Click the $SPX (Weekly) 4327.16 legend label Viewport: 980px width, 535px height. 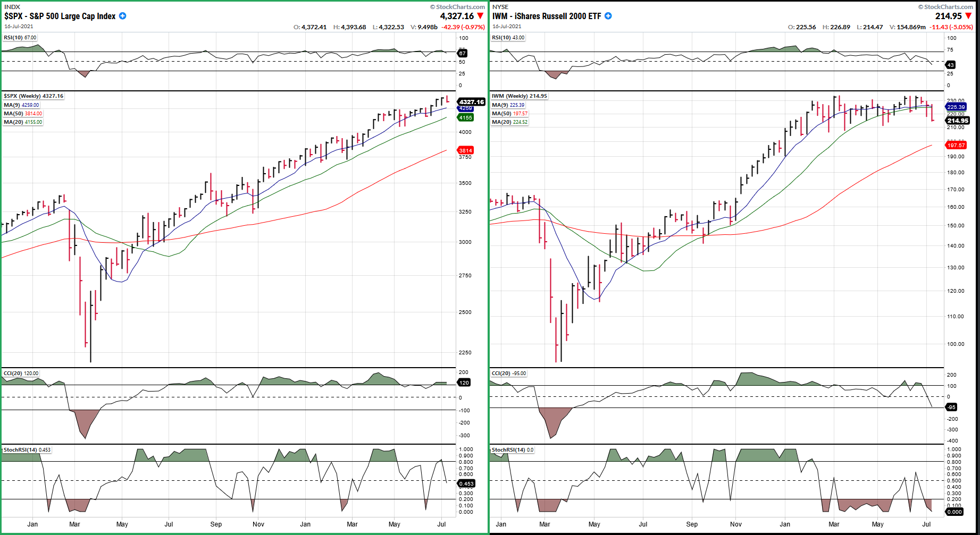pos(33,96)
